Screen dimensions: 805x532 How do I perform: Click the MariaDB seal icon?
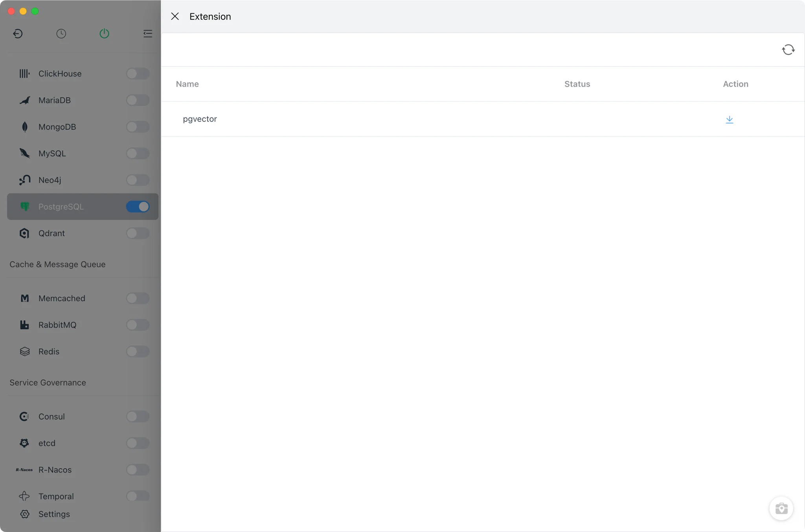tap(24, 100)
